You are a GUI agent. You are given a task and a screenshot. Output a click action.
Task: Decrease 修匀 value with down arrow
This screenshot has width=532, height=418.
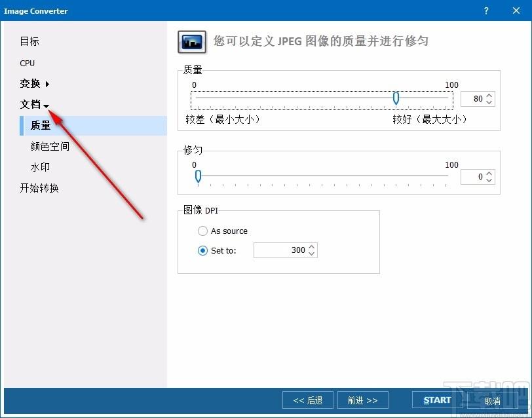[489, 180]
